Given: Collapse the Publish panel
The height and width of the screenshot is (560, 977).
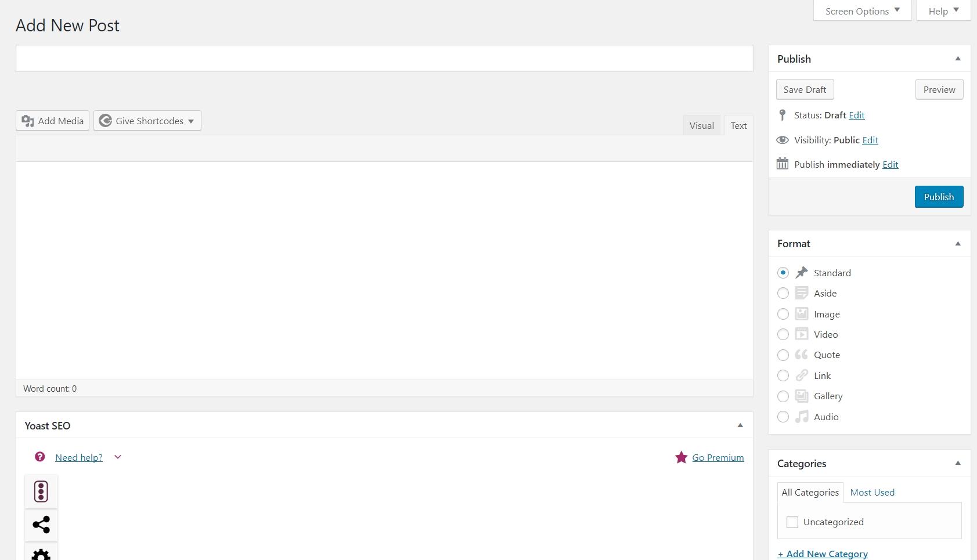Looking at the screenshot, I should point(958,59).
